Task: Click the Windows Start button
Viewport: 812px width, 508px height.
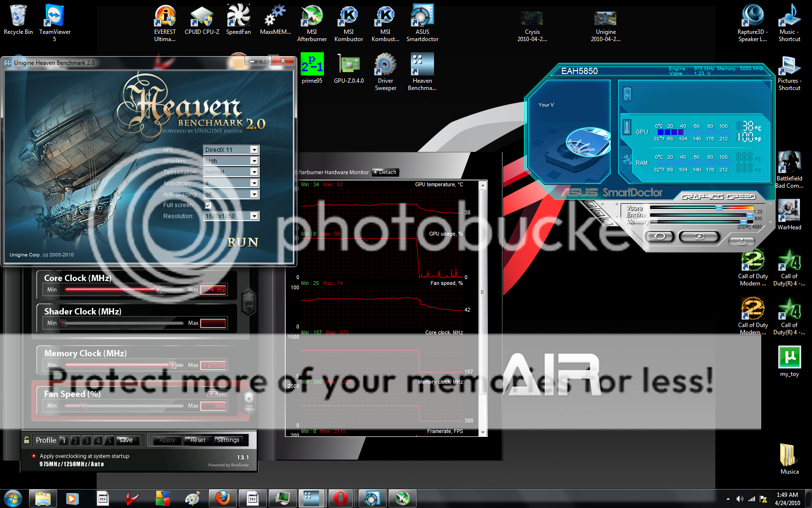Action: (x=13, y=498)
